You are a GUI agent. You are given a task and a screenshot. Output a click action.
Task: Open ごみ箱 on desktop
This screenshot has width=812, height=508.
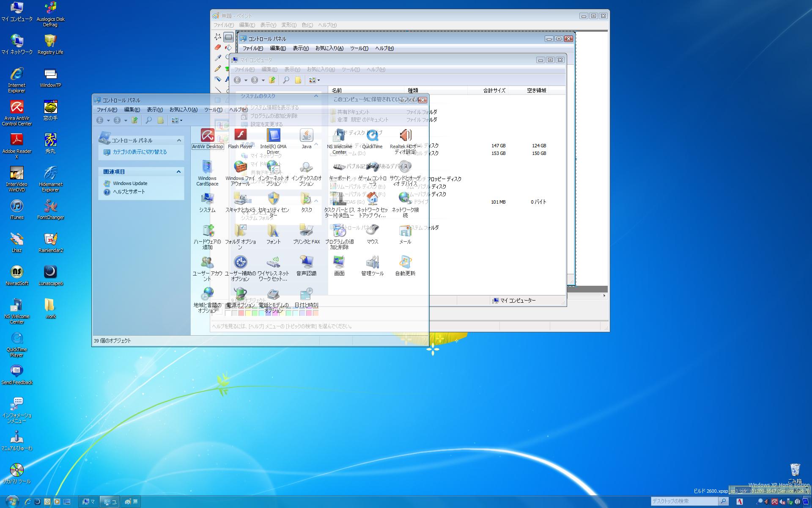[795, 474]
